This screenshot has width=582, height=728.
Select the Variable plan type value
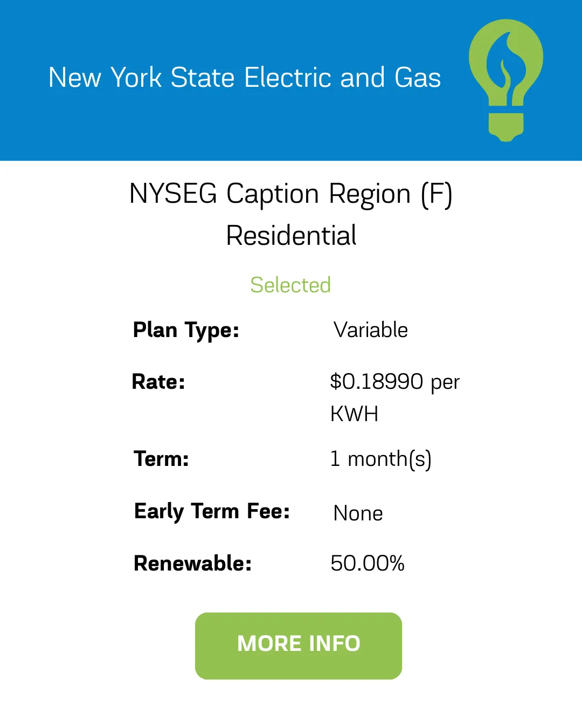(x=371, y=330)
